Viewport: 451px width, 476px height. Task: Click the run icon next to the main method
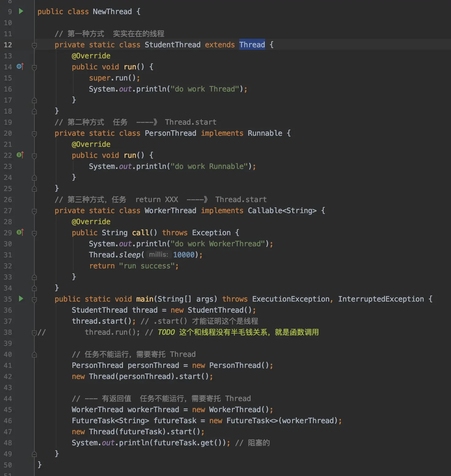[21, 299]
